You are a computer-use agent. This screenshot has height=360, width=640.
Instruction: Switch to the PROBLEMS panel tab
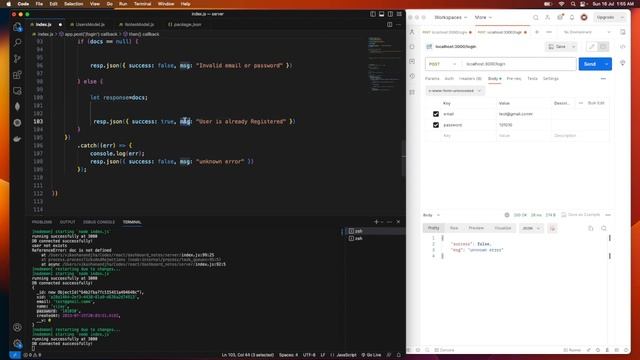tap(42, 222)
